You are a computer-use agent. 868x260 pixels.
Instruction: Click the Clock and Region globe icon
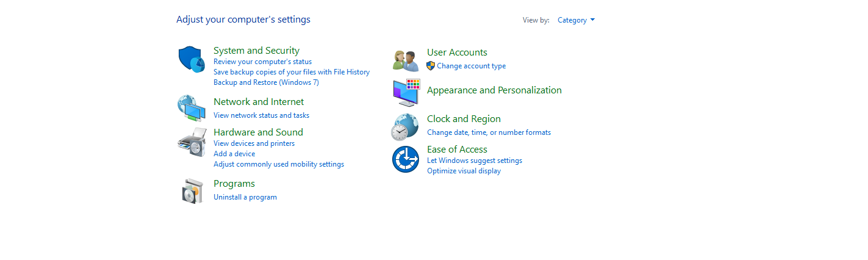tap(405, 127)
